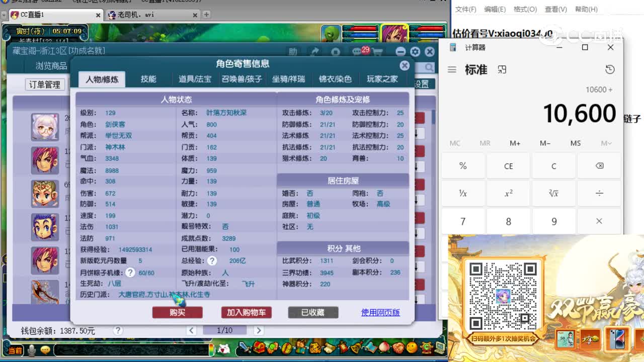The image size is (644, 362).
Task: Switch to the 老司机.avi tab
Action: (152, 15)
